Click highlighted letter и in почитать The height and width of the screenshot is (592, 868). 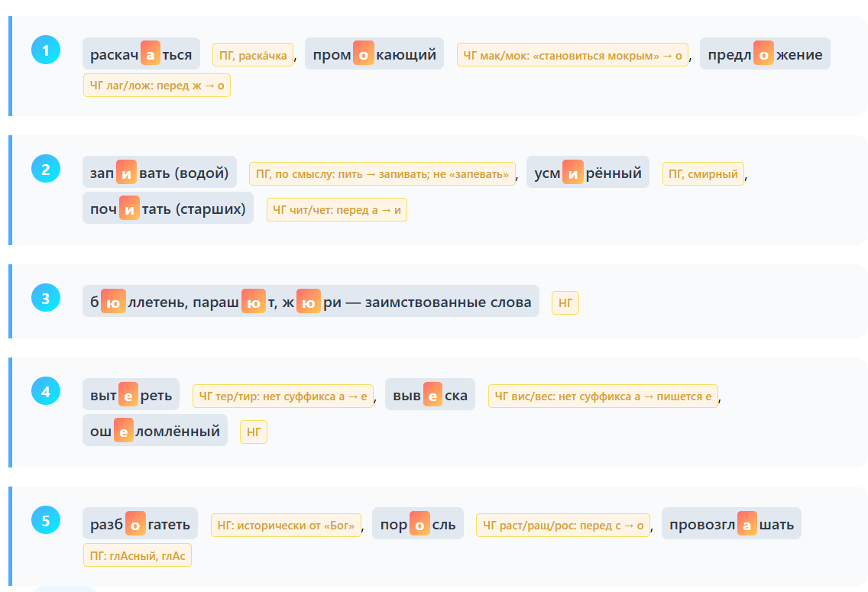coord(130,208)
